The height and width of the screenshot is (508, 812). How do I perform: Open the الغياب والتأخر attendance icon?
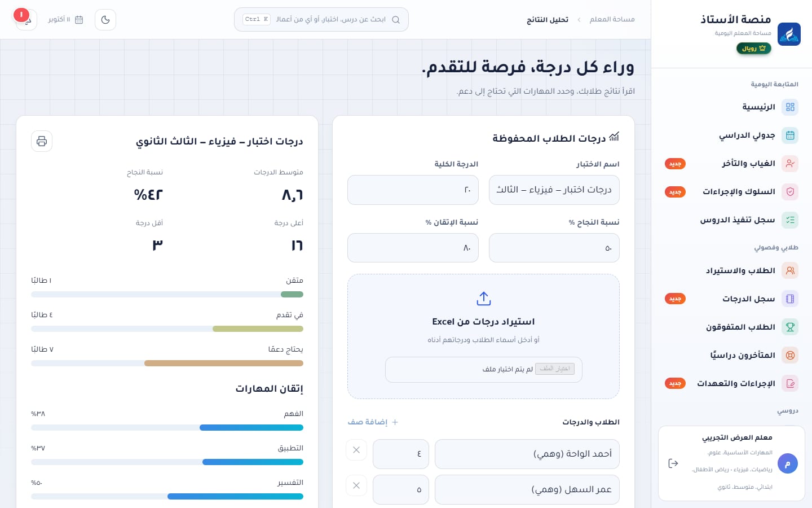coord(790,163)
